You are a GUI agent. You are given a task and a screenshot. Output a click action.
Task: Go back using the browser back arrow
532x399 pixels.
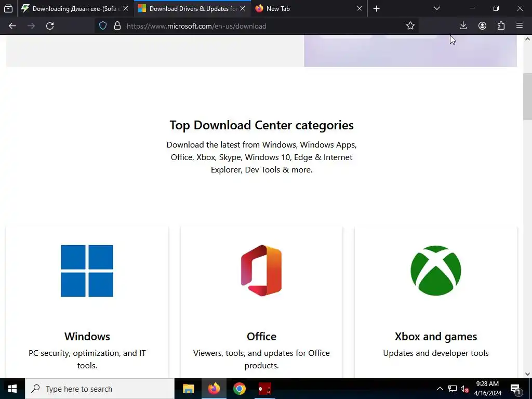tap(12, 26)
